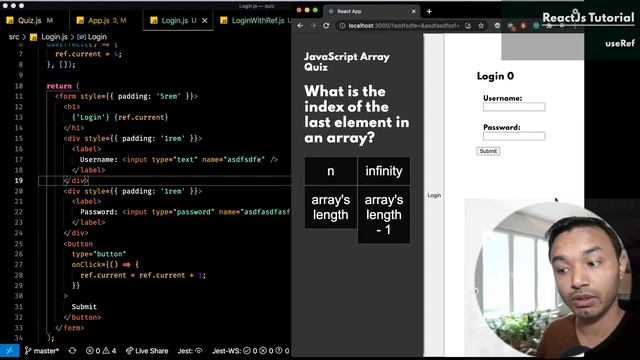Click the Jest watch-mode eye status
The image size is (640, 360).
pyautogui.click(x=190, y=351)
